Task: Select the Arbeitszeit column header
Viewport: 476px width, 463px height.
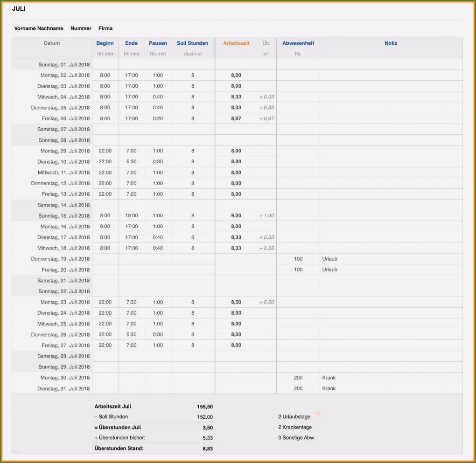Action: pyautogui.click(x=235, y=43)
